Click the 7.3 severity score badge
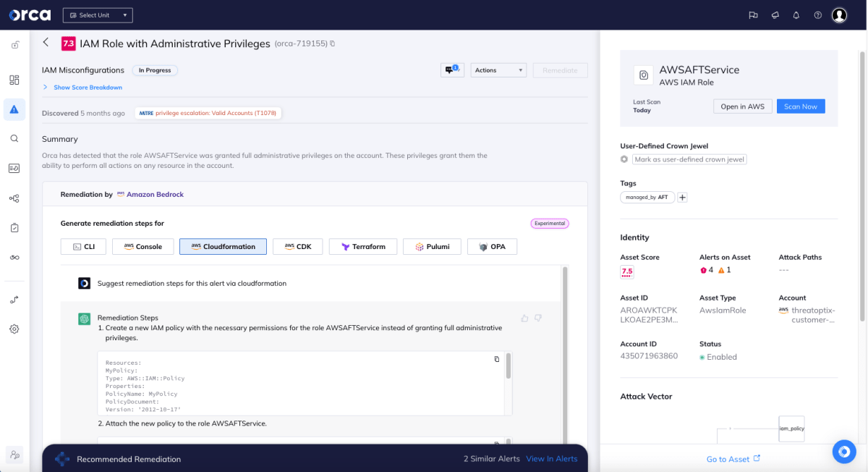This screenshot has height=472, width=868. [x=69, y=43]
